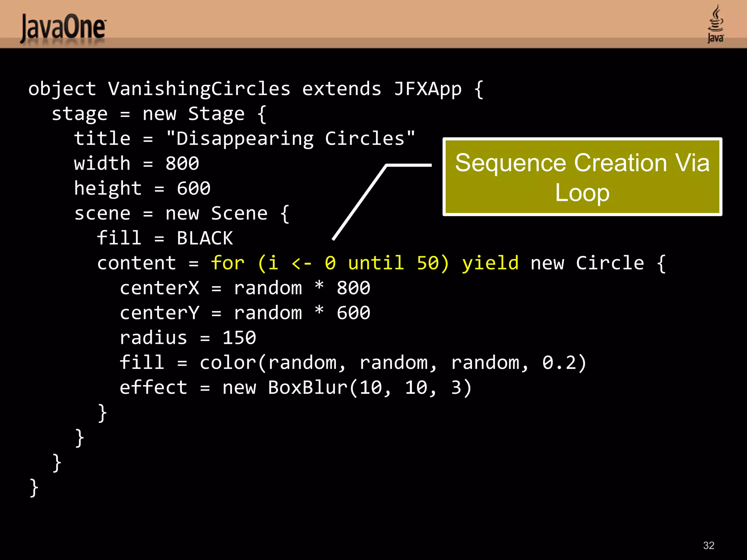Click the yellow 'for (i <- 0 until 50) yield' text
Image resolution: width=747 pixels, height=560 pixels.
click(x=365, y=263)
